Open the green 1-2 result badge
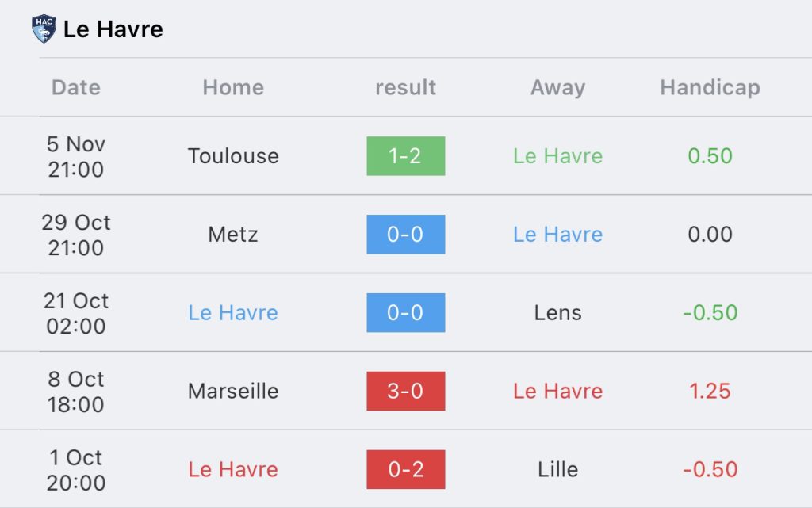 (405, 155)
